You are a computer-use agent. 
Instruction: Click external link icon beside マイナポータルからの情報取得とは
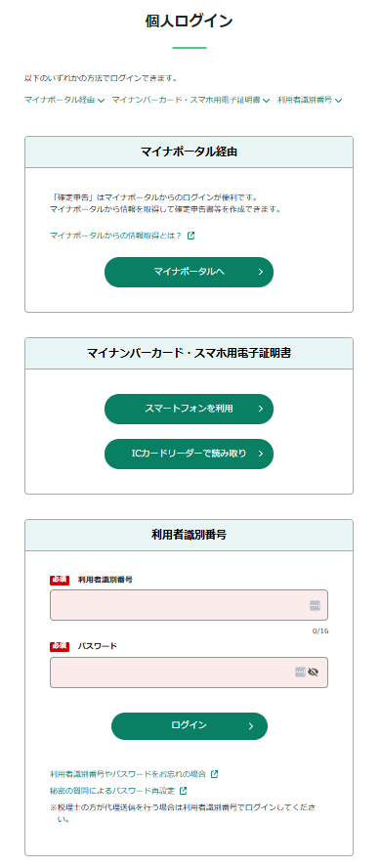[x=190, y=236]
